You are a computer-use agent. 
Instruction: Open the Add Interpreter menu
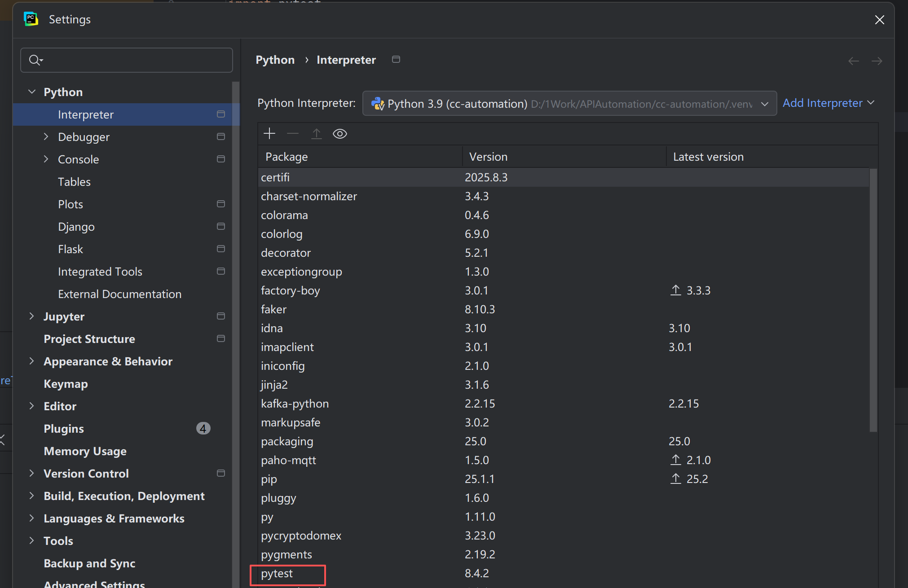829,103
